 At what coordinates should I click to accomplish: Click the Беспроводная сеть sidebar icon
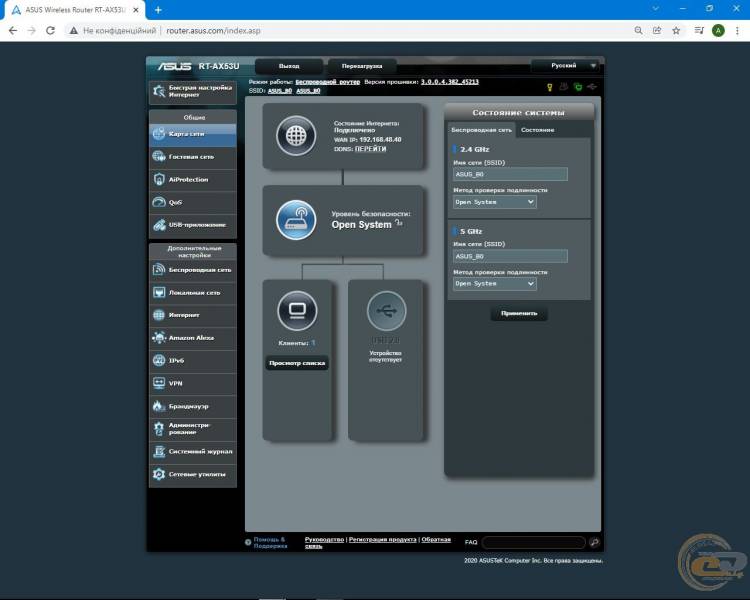pos(159,270)
